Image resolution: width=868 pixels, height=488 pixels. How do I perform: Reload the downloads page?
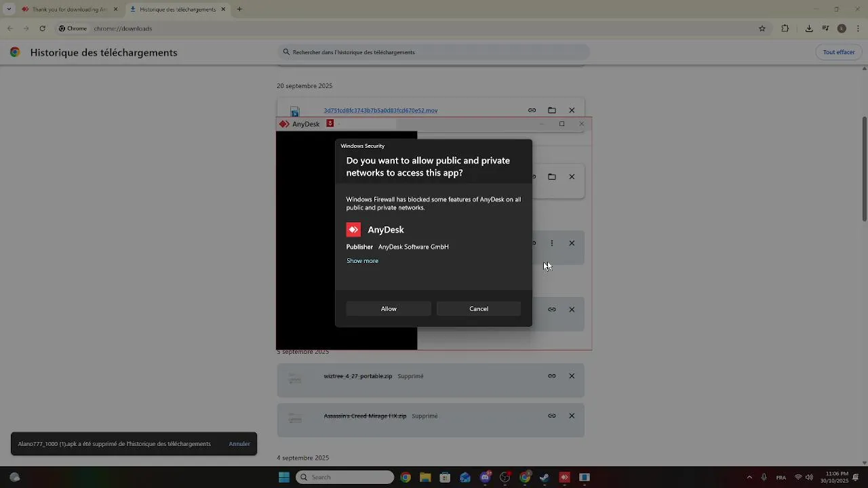tap(42, 28)
